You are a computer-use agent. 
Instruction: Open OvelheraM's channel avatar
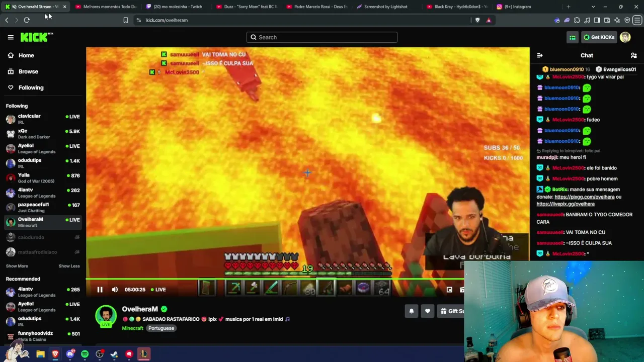(x=106, y=316)
